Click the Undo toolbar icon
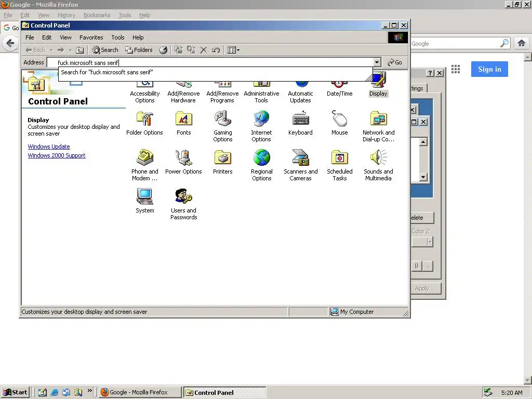The height and width of the screenshot is (399, 532). click(x=216, y=50)
